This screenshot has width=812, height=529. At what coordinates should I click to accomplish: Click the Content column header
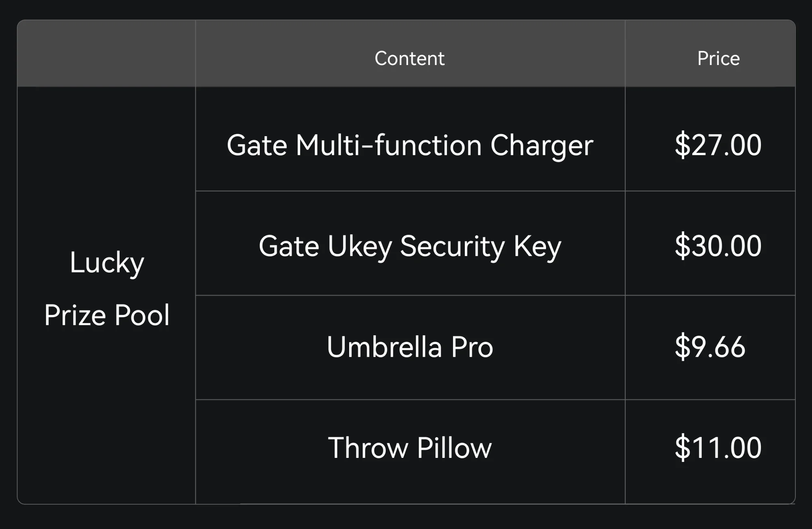[x=409, y=59]
